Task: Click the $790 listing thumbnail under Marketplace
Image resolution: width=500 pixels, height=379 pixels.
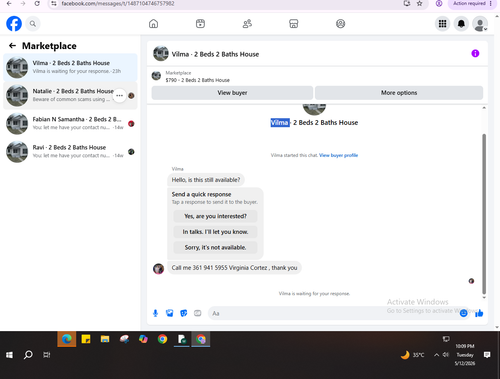Action: click(156, 76)
